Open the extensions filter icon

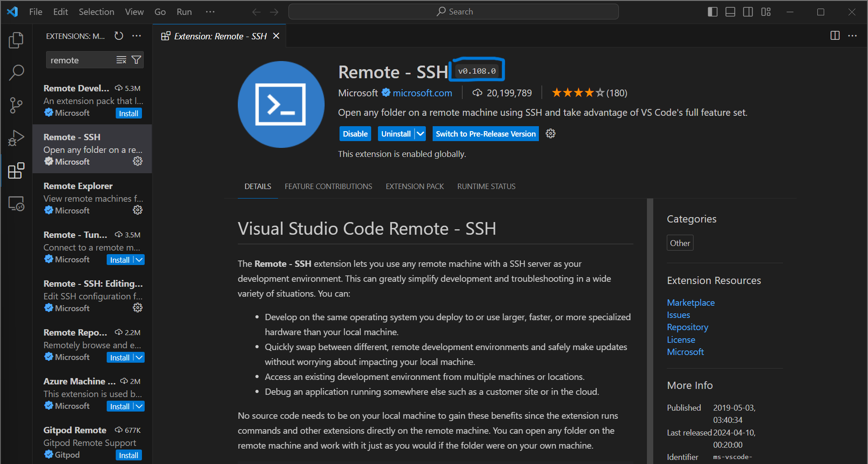coord(136,59)
